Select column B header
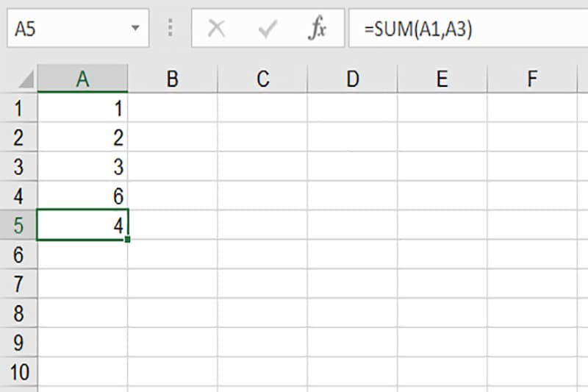Image resolution: width=588 pixels, height=392 pixels. [x=173, y=79]
